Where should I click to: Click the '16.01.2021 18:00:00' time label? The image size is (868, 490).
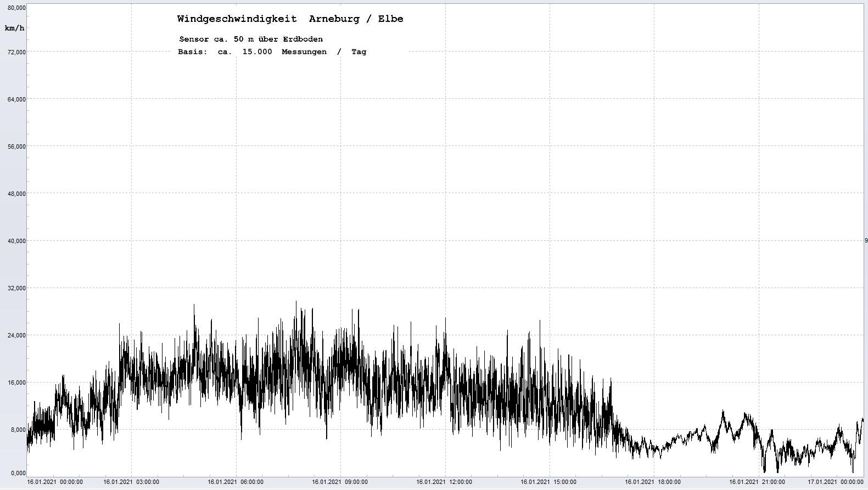[x=653, y=482]
